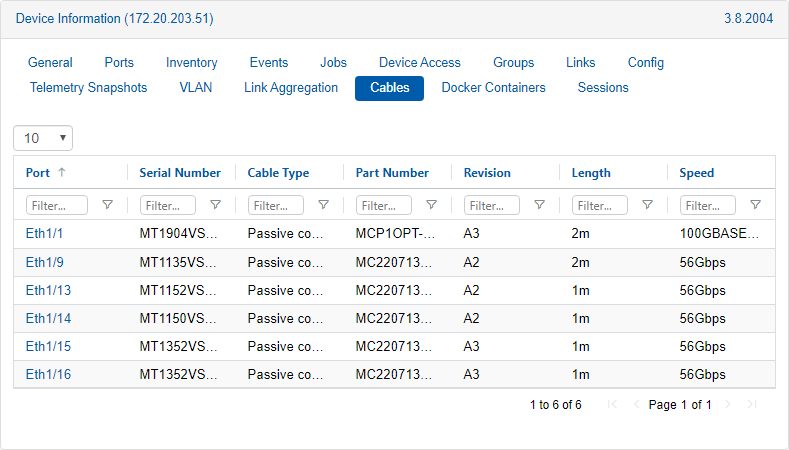Click the Cable Type filter funnel icon
This screenshot has width=789, height=450.
[x=323, y=205]
